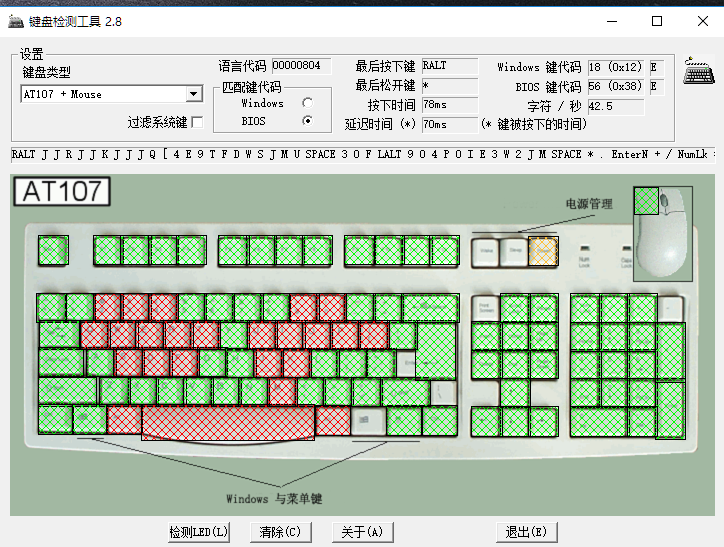Click the Up arrow key on the diagram
Viewport: 724px width, 547px height.
coord(515,393)
